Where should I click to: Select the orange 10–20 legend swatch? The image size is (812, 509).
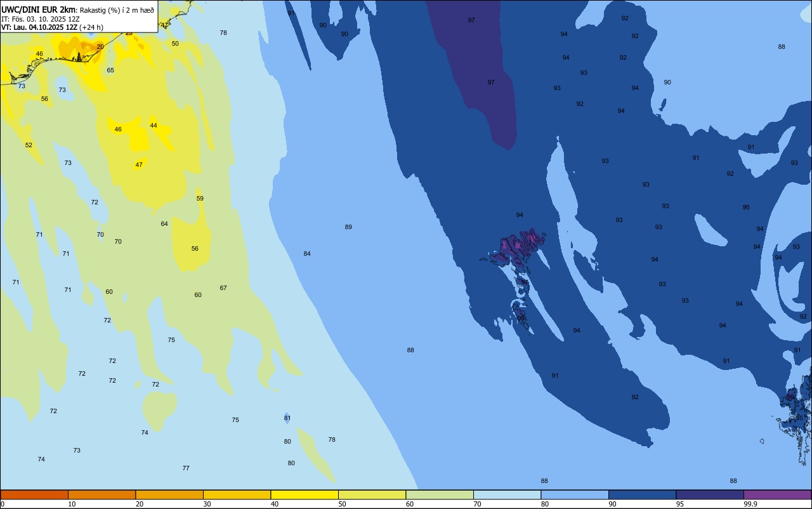(x=101, y=495)
